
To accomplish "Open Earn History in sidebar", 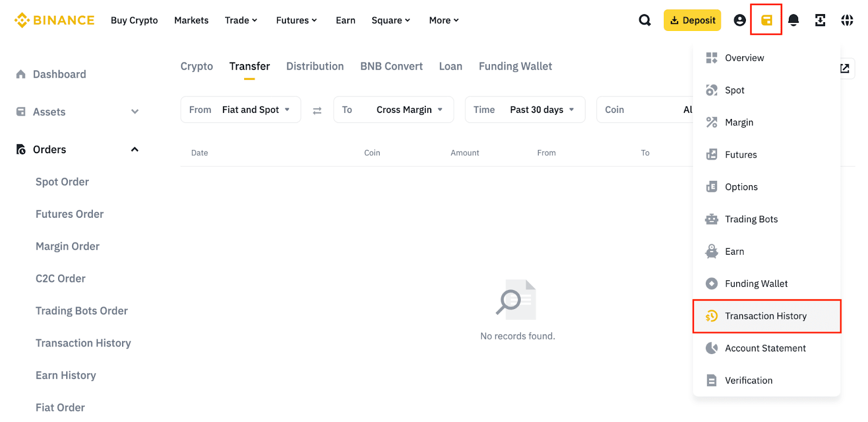I will [x=66, y=375].
